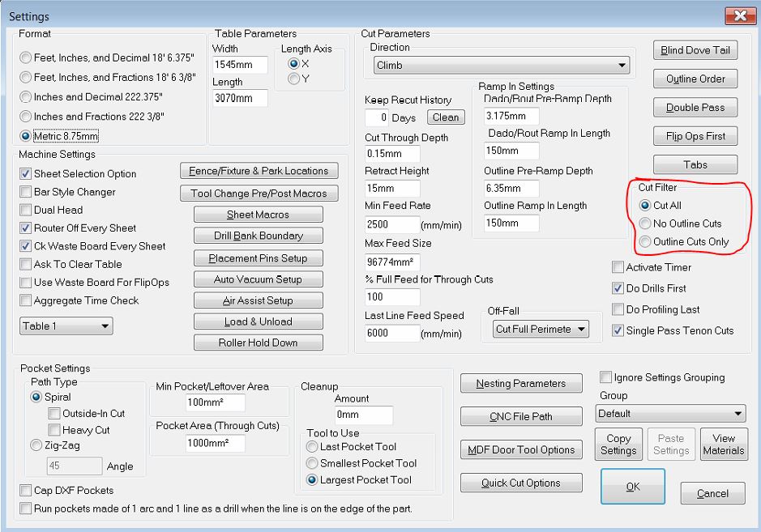The width and height of the screenshot is (761, 532).
Task: Select Y as the length axis
Action: tap(294, 79)
